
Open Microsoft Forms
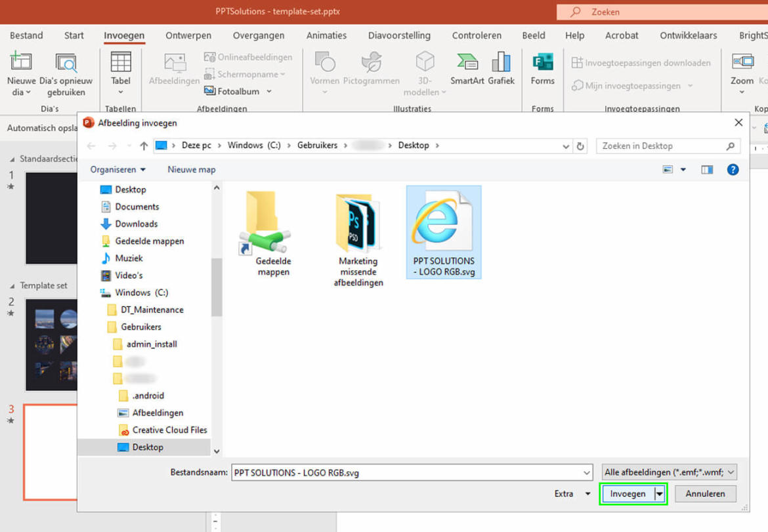click(542, 69)
